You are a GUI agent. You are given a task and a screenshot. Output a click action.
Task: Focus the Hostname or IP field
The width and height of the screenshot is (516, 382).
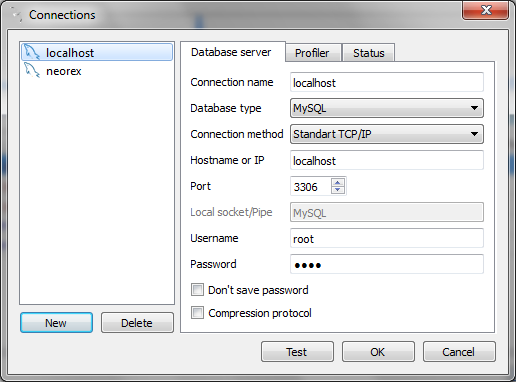click(387, 160)
